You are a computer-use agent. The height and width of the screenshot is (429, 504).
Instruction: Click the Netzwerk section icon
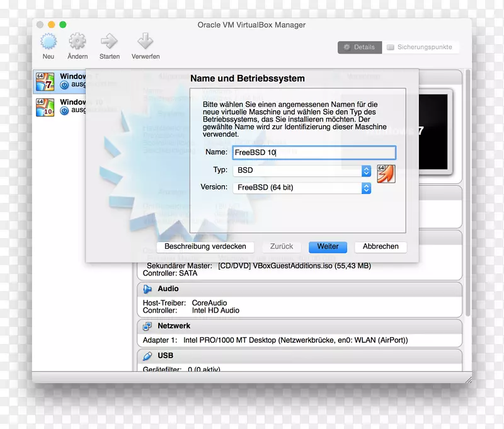click(147, 326)
